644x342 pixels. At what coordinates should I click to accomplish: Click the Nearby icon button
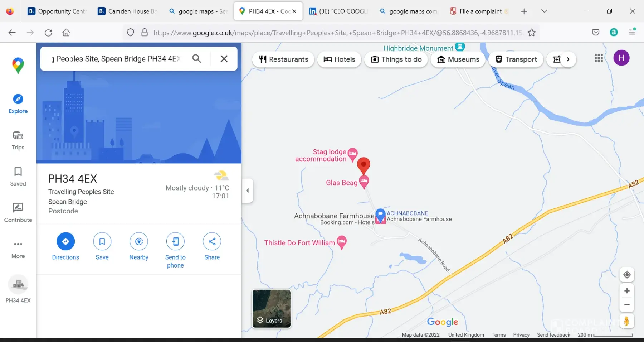(139, 242)
